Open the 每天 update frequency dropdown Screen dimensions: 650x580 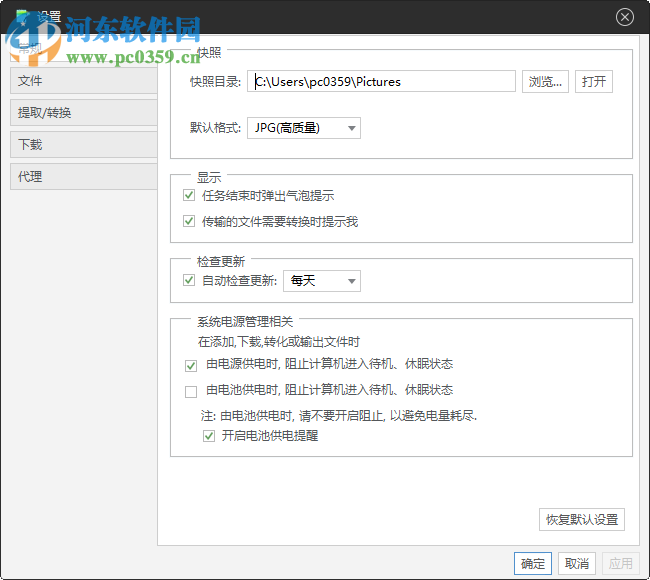(x=322, y=281)
